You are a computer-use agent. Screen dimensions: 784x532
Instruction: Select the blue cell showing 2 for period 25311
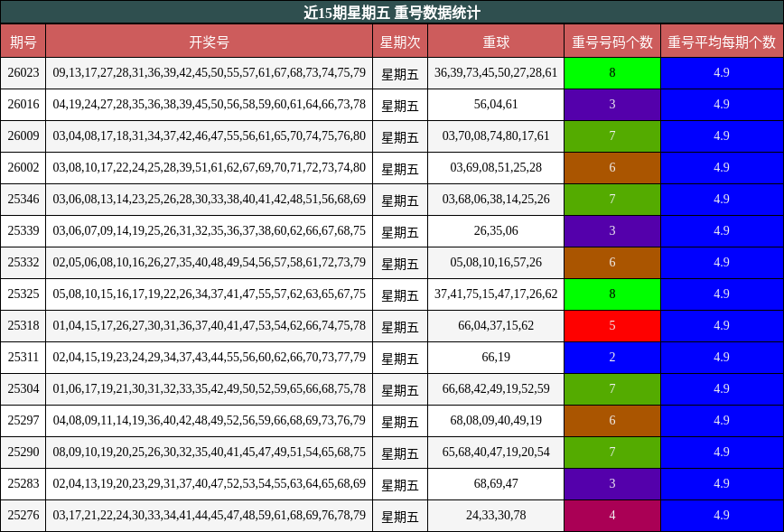point(611,358)
